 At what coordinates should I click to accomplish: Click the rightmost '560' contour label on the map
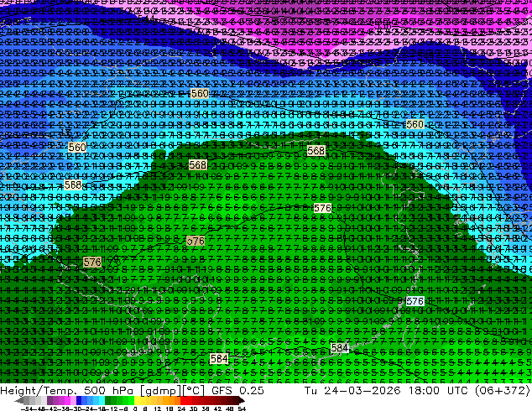(415, 124)
